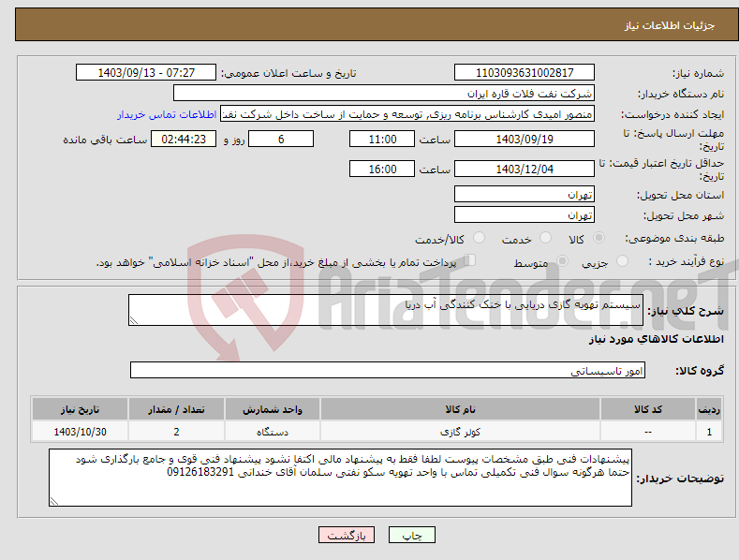Image resolution: width=739 pixels, height=560 pixels.
Task: Click the requester field منصور امیدی
Action: (x=407, y=114)
